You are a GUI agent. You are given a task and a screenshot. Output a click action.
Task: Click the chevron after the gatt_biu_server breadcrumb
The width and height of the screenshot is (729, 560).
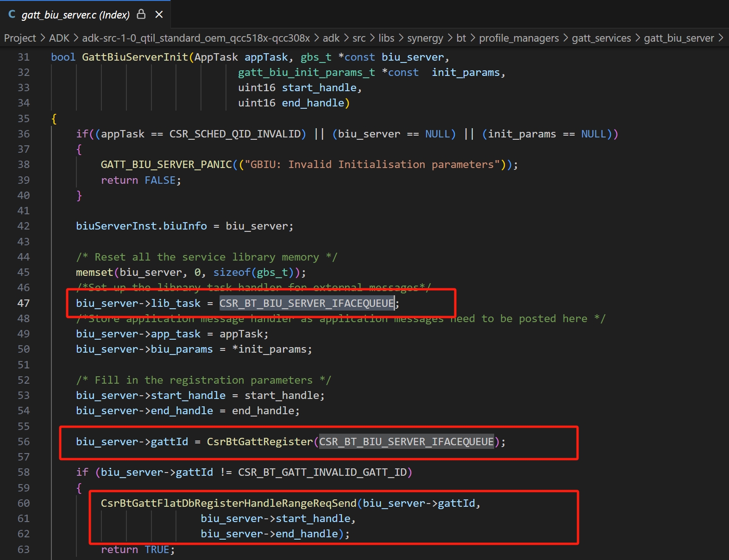(x=721, y=38)
